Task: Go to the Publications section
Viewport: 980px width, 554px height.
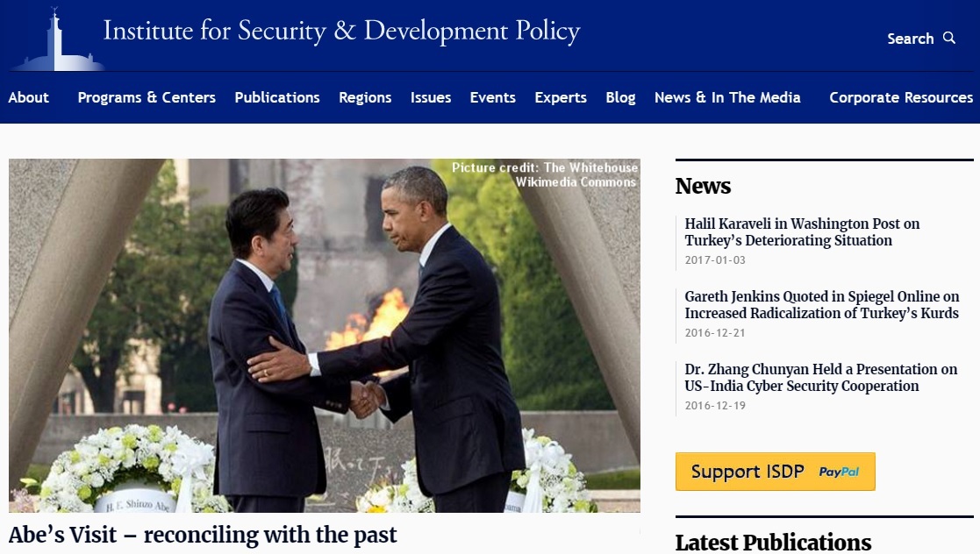Action: tap(277, 97)
